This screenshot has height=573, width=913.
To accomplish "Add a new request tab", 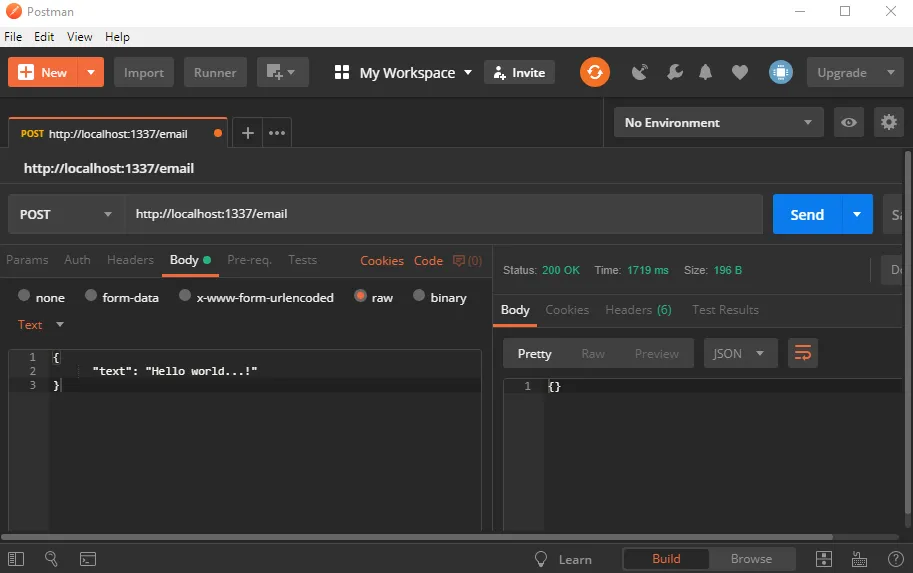I will coord(247,133).
